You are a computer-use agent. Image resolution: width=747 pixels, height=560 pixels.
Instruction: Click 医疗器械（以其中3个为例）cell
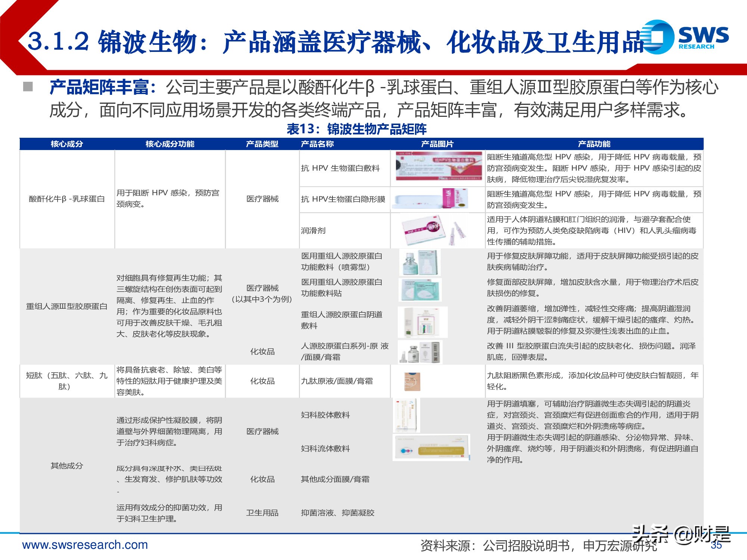(x=262, y=293)
